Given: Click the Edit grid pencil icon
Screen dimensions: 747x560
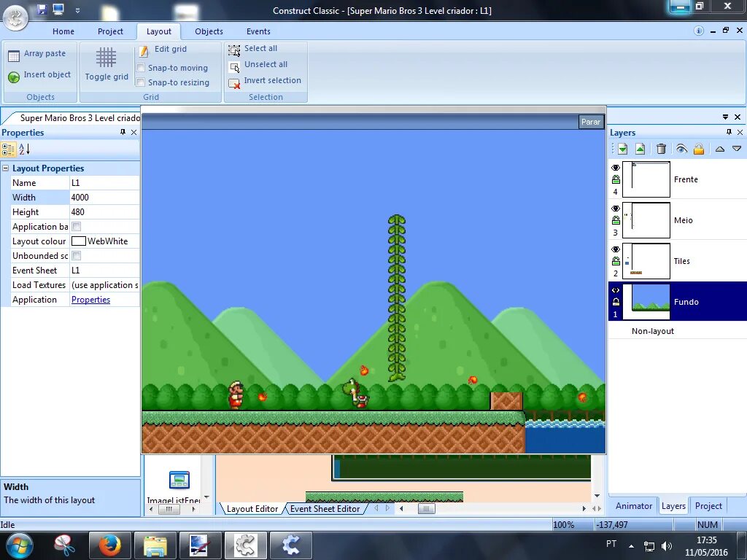Looking at the screenshot, I should click(144, 51).
